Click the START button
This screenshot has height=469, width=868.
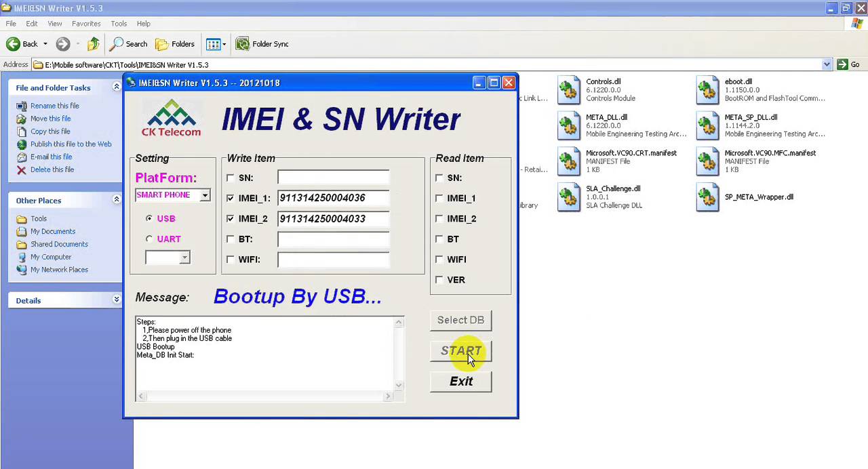pyautogui.click(x=461, y=351)
